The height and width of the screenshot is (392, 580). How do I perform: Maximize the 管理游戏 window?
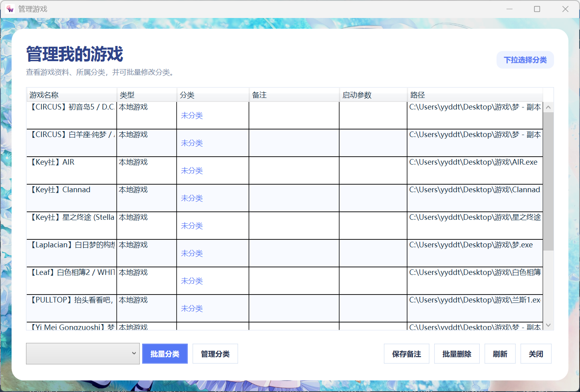pos(537,9)
